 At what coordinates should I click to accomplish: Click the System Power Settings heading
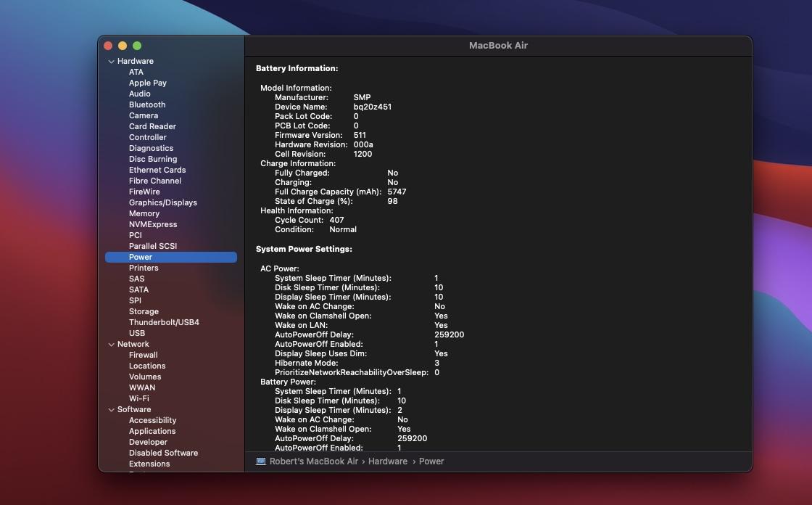304,250
